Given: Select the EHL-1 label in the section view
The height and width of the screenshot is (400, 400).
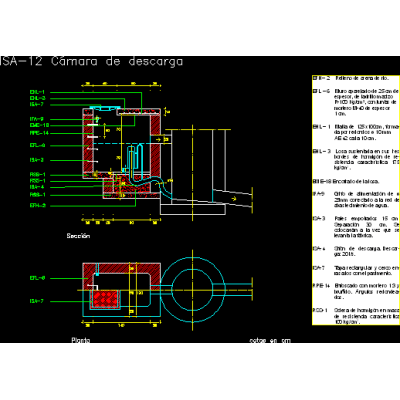Looking at the screenshot, I should [37, 92].
